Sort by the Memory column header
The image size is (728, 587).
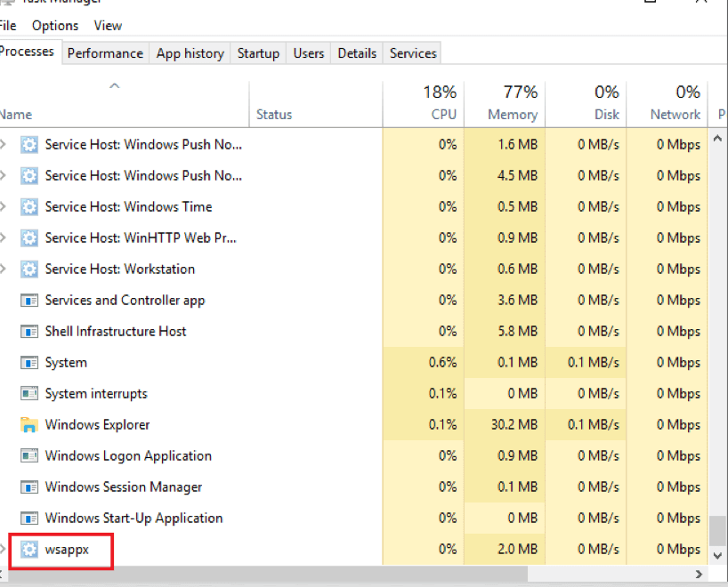pos(505,104)
